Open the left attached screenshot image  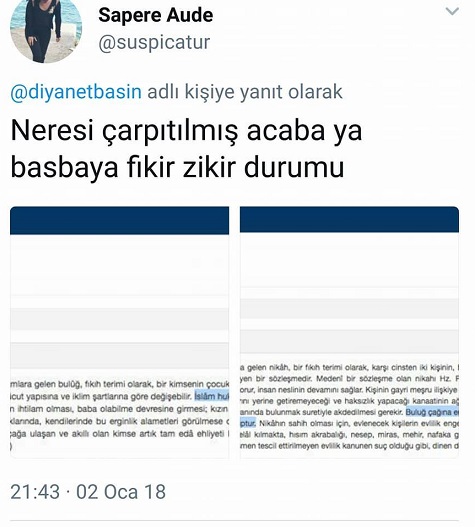click(x=120, y=332)
